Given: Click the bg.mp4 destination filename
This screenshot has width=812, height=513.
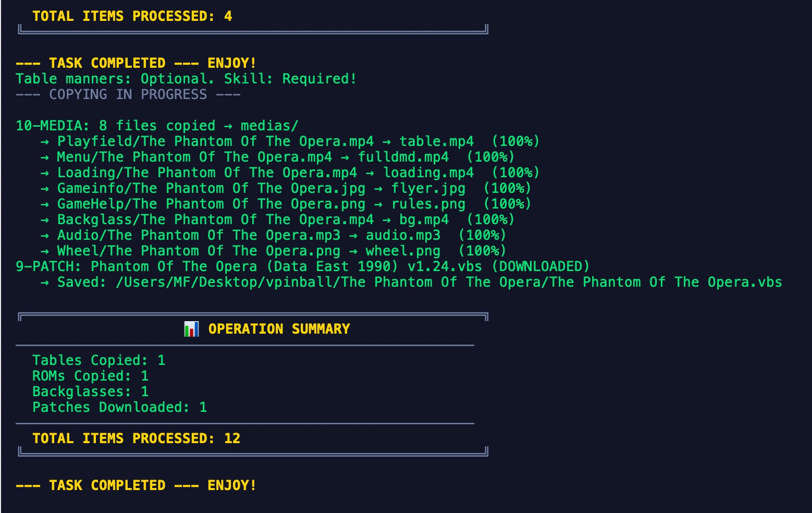Looking at the screenshot, I should tap(424, 219).
